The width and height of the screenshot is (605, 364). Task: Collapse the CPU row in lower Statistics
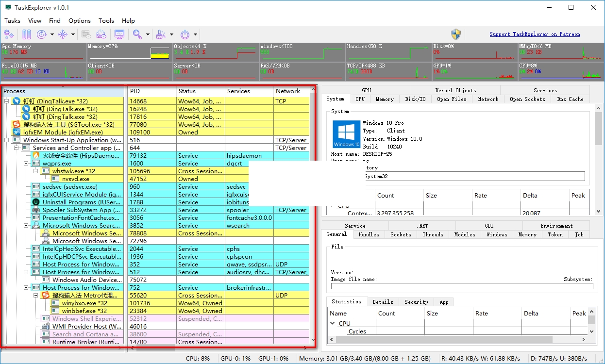click(x=333, y=323)
